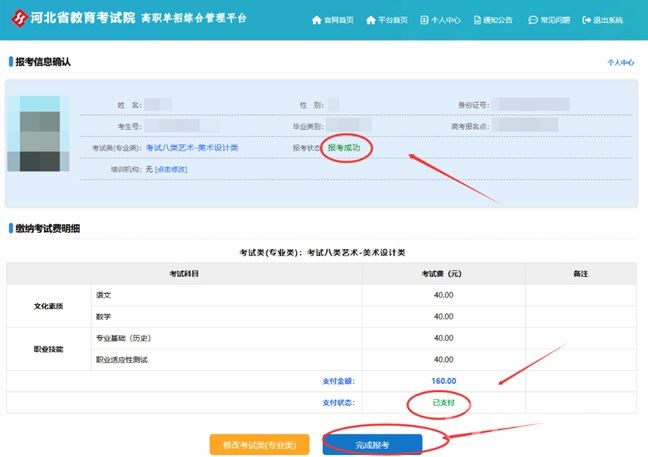Click the candidate photo thumbnail
This screenshot has width=648, height=457.
38,133
